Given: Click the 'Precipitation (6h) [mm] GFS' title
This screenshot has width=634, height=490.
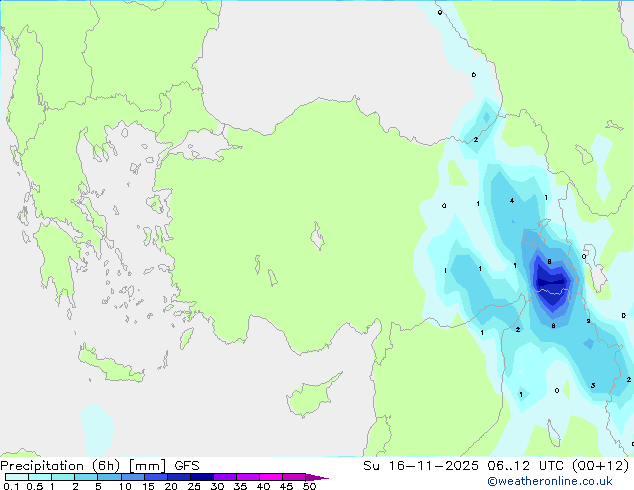Looking at the screenshot, I should pos(100,466).
